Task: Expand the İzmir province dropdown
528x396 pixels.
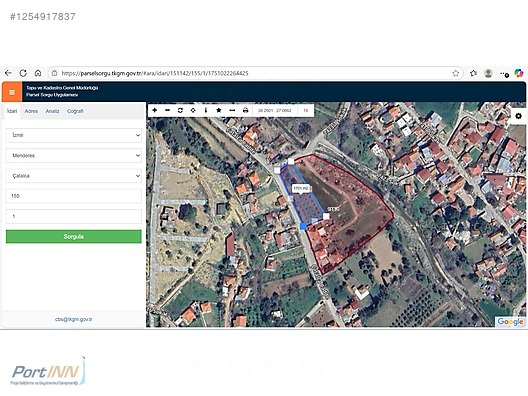Action: [74, 135]
